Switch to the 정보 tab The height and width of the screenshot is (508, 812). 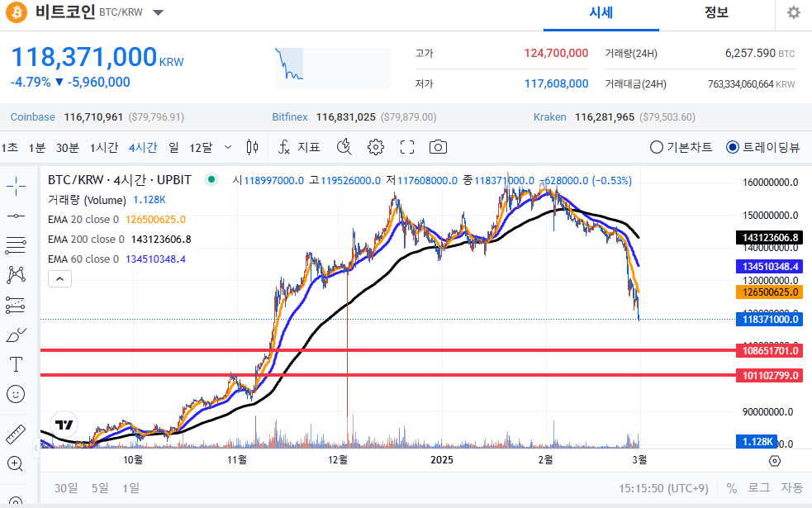coord(717,13)
